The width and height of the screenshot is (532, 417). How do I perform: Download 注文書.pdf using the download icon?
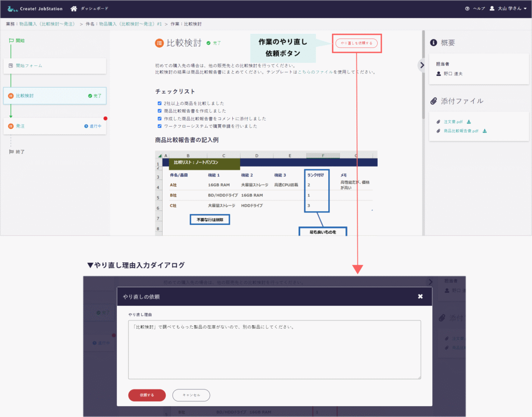(469, 122)
